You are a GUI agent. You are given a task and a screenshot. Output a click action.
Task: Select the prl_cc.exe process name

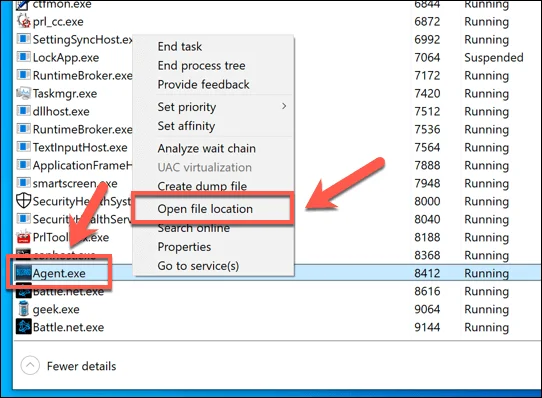click(58, 22)
